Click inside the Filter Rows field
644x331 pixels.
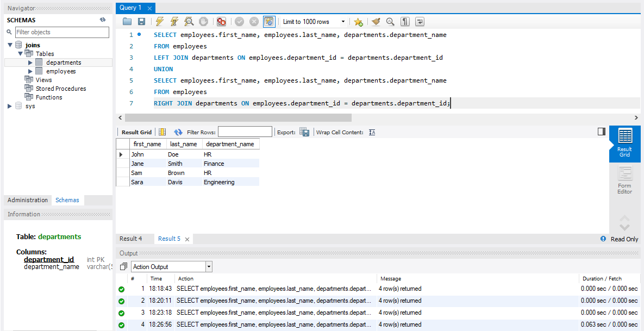pyautogui.click(x=245, y=132)
